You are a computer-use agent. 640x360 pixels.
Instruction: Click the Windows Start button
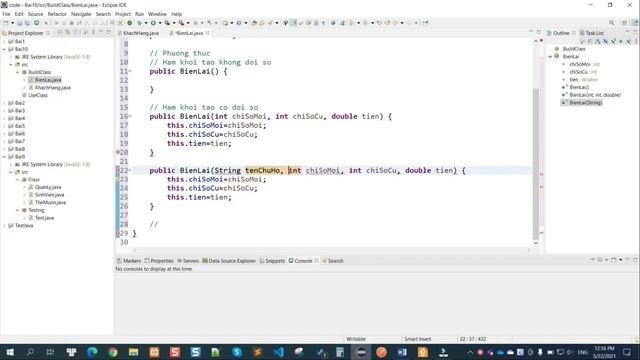[x=10, y=352]
